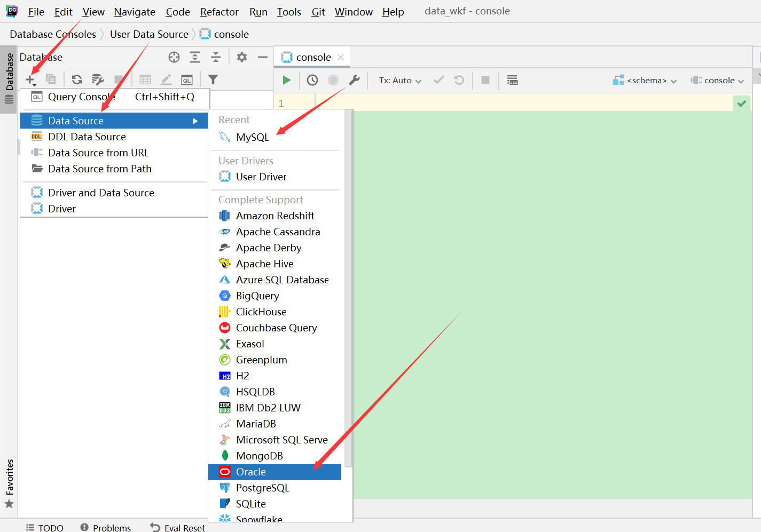
Task: Choose User Driver entry
Action: click(274, 177)
